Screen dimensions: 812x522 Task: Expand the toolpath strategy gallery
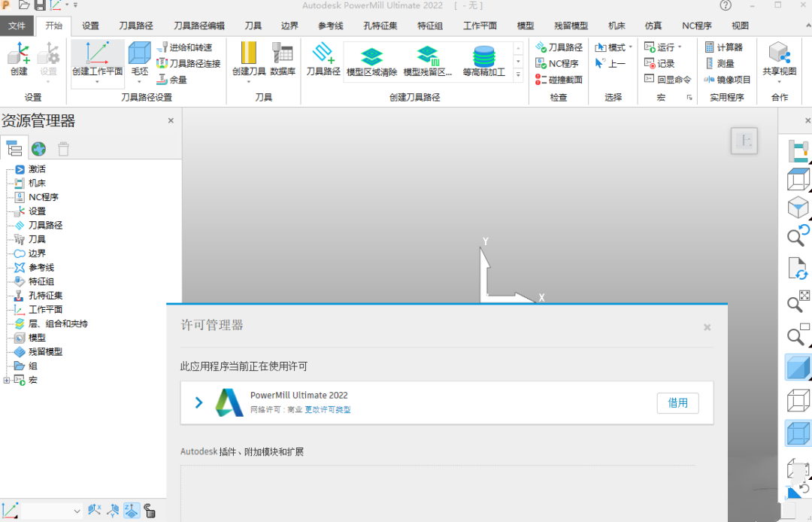click(518, 75)
